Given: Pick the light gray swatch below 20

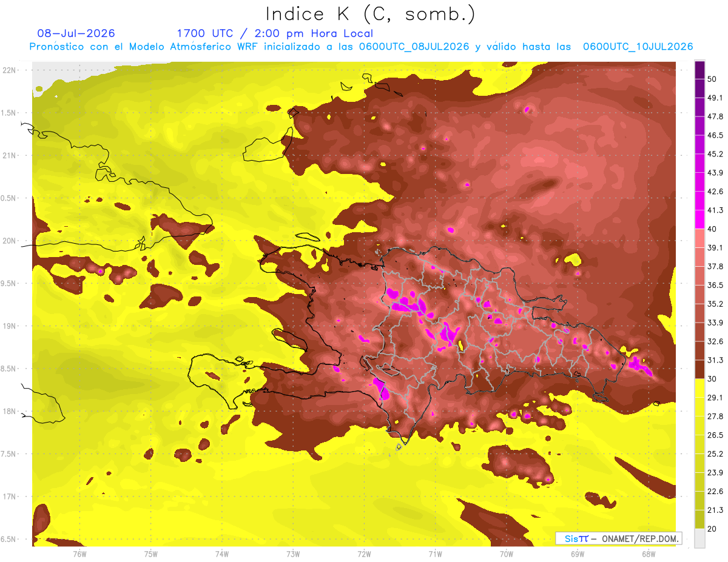Looking at the screenshot, I should (699, 538).
